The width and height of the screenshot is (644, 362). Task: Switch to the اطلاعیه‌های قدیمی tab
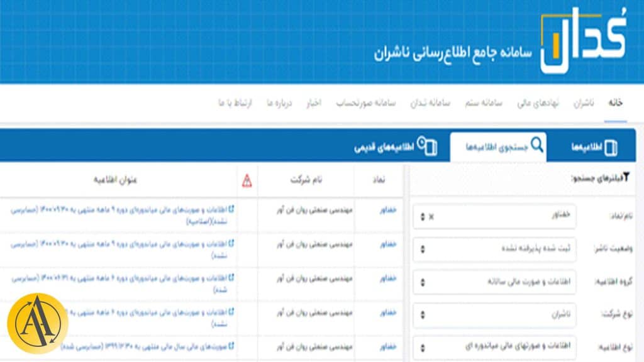pyautogui.click(x=395, y=146)
